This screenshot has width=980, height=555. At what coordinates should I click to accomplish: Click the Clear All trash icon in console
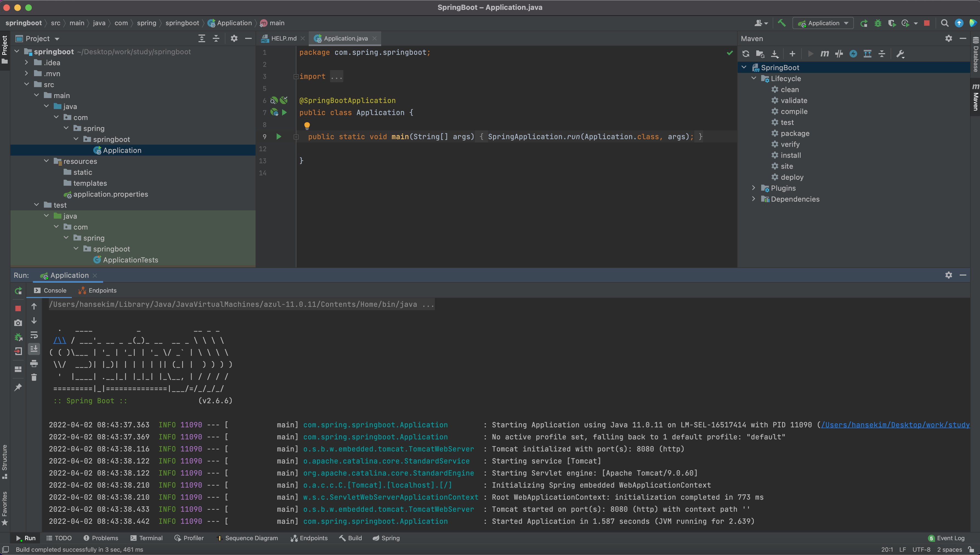[34, 377]
